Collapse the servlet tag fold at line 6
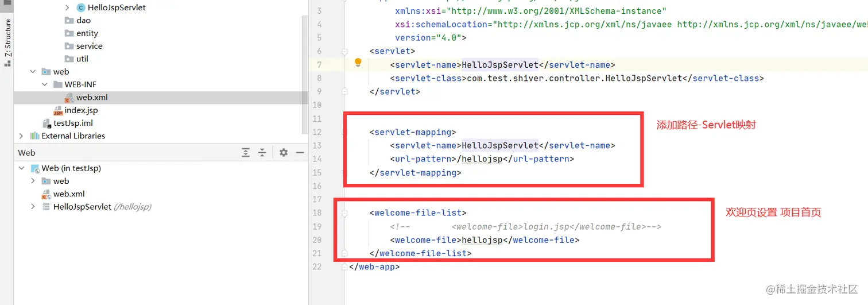Viewport: 868px width, 305px height. coord(344,52)
